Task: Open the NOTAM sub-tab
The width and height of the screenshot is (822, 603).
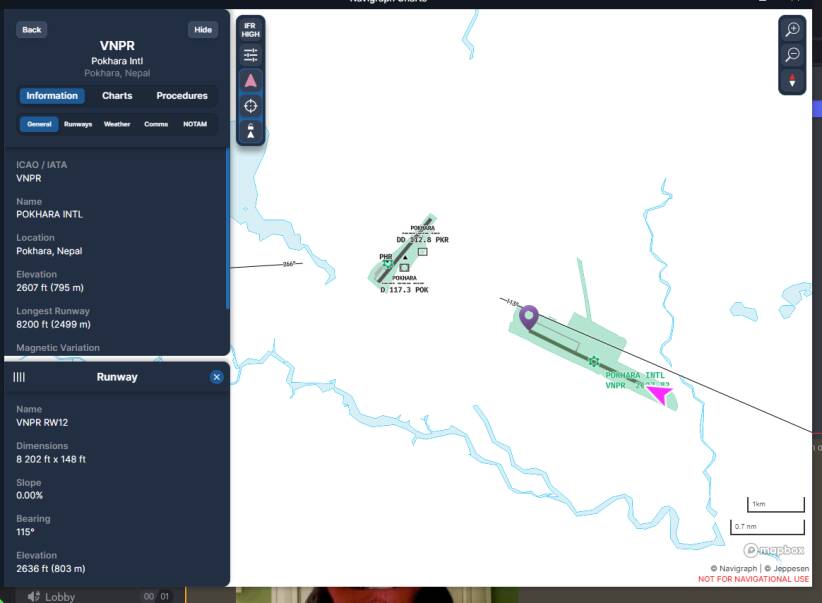Action: click(x=194, y=124)
